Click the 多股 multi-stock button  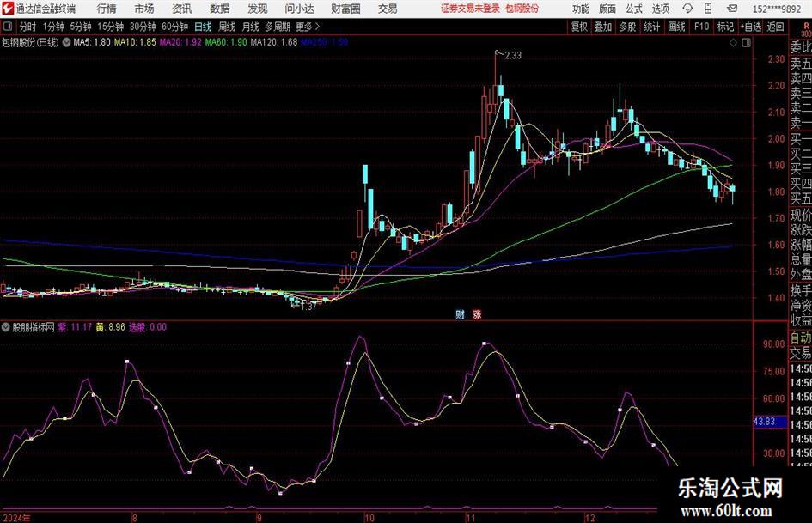[627, 27]
